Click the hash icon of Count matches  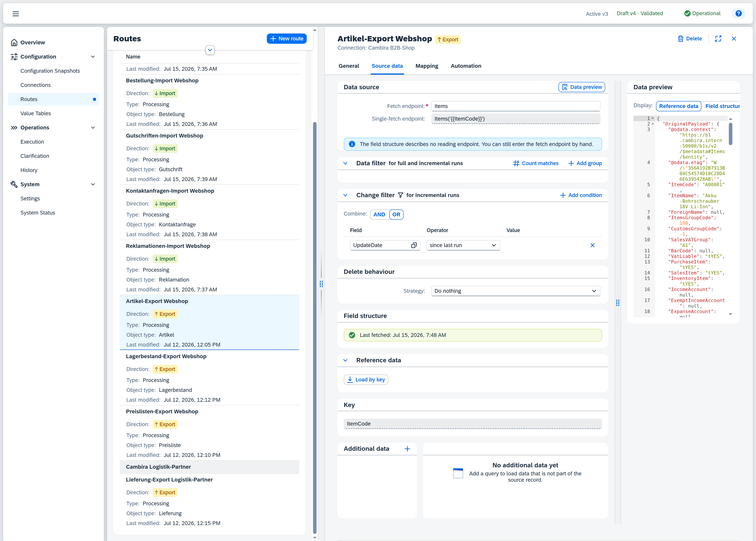pyautogui.click(x=516, y=163)
